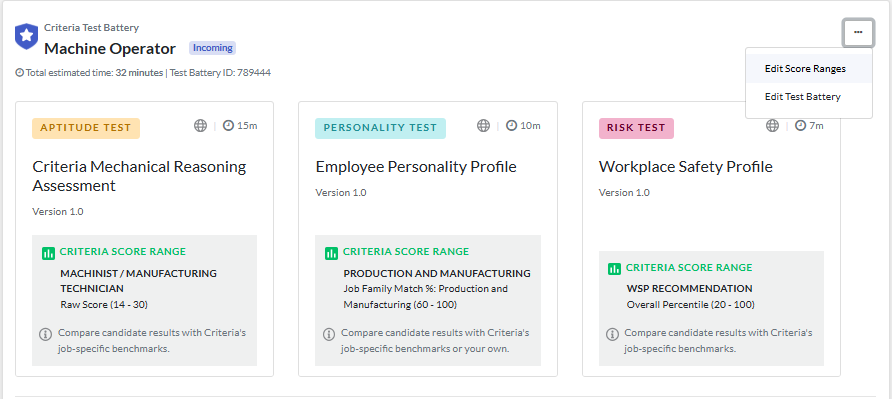Viewport: 892px width, 399px height.
Task: Click the info icon in Employee Personality card
Action: pos(329,334)
